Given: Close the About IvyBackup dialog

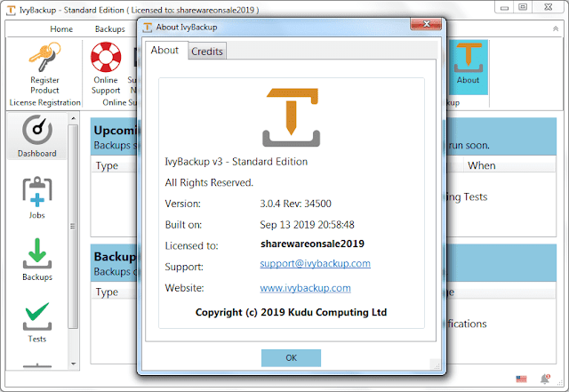Looking at the screenshot, I should [x=426, y=24].
